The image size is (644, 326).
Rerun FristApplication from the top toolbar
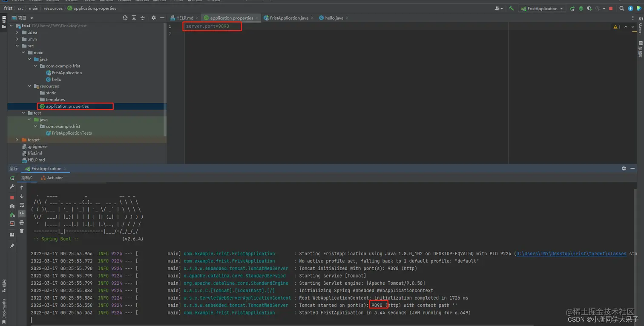pyautogui.click(x=572, y=9)
